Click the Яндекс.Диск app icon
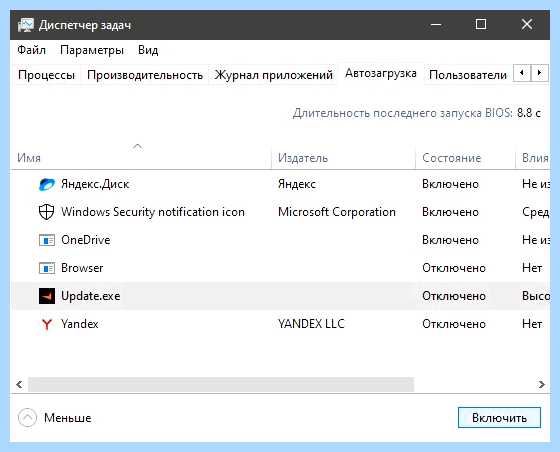The width and height of the screenshot is (560, 452). click(x=47, y=184)
